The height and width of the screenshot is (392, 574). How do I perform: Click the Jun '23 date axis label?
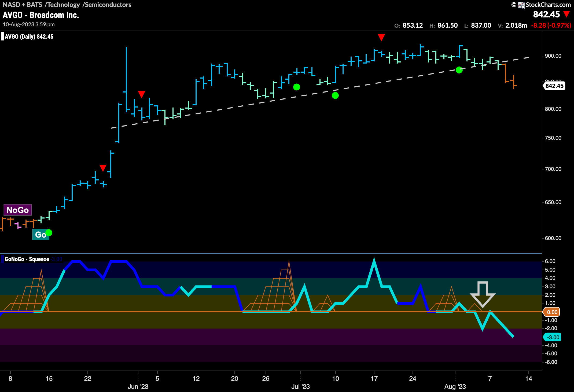click(x=138, y=387)
